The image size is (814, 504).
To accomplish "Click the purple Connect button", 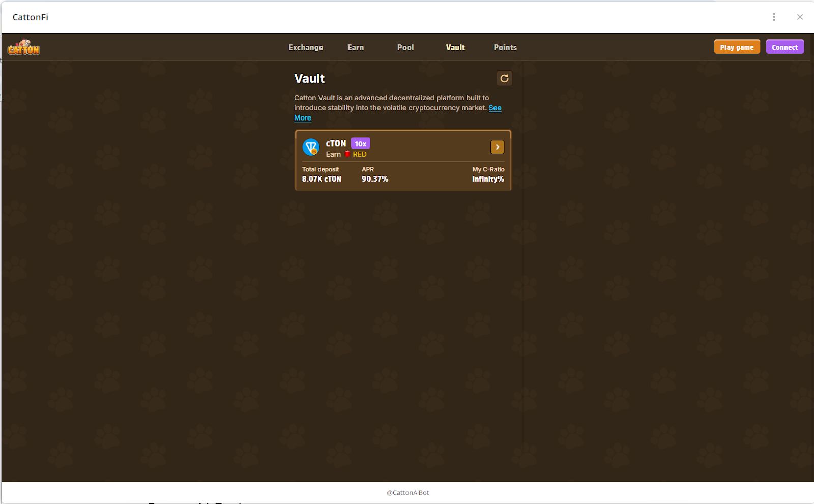I will click(784, 47).
